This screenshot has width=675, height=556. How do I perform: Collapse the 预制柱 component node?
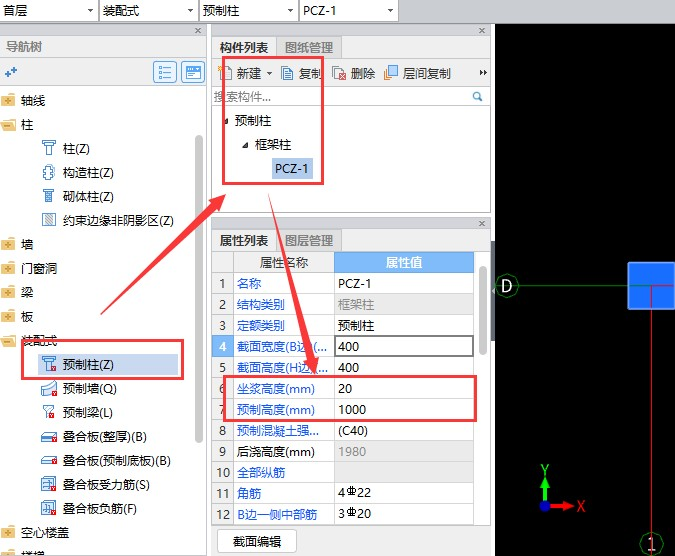(226, 121)
